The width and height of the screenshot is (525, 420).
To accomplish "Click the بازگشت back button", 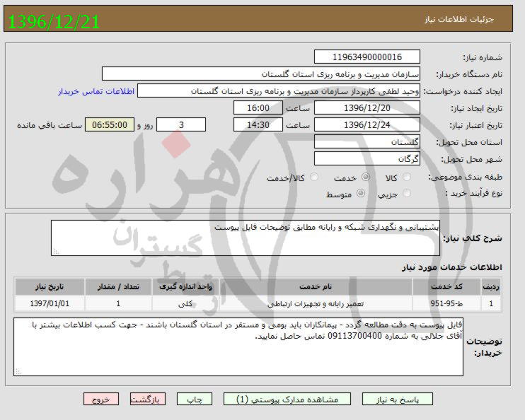I will 148,399.
